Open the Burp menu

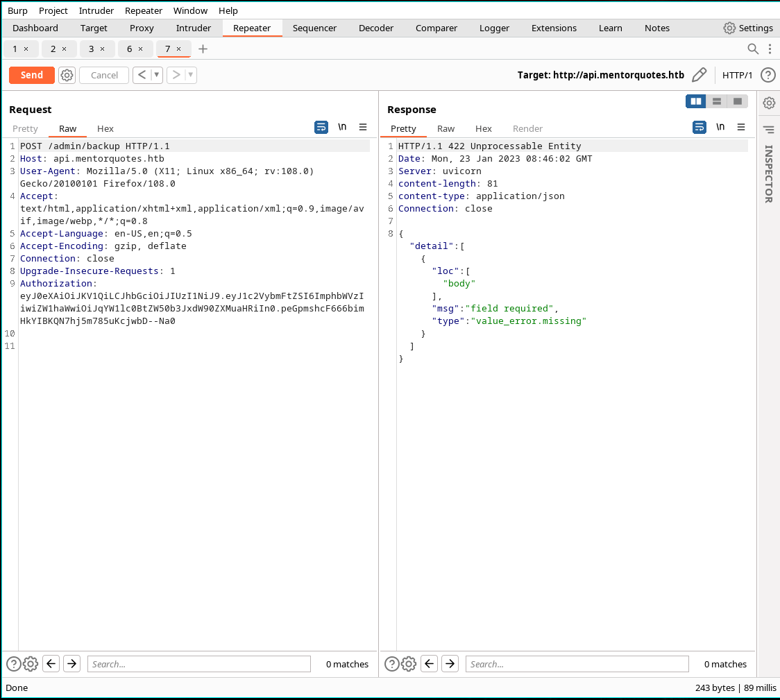click(x=17, y=10)
